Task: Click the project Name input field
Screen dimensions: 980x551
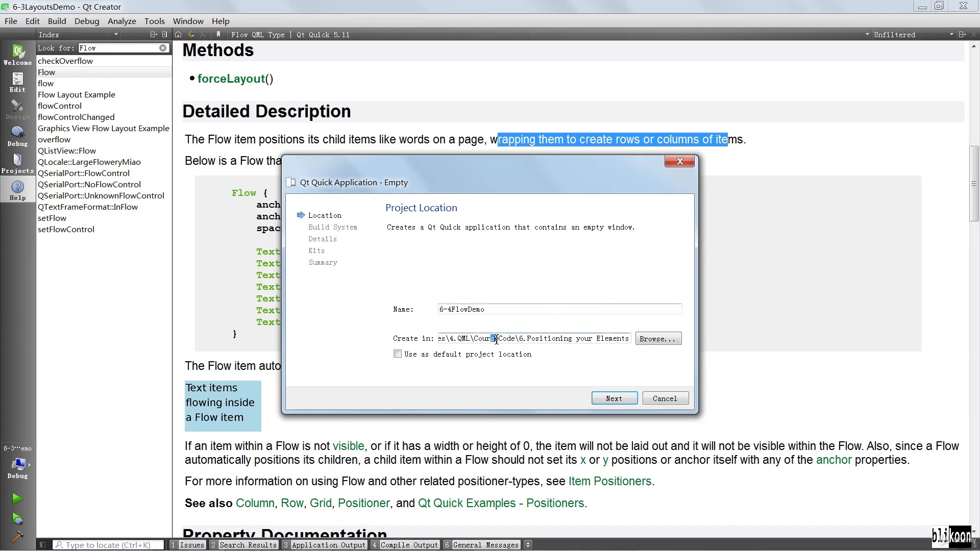Action: (x=559, y=309)
